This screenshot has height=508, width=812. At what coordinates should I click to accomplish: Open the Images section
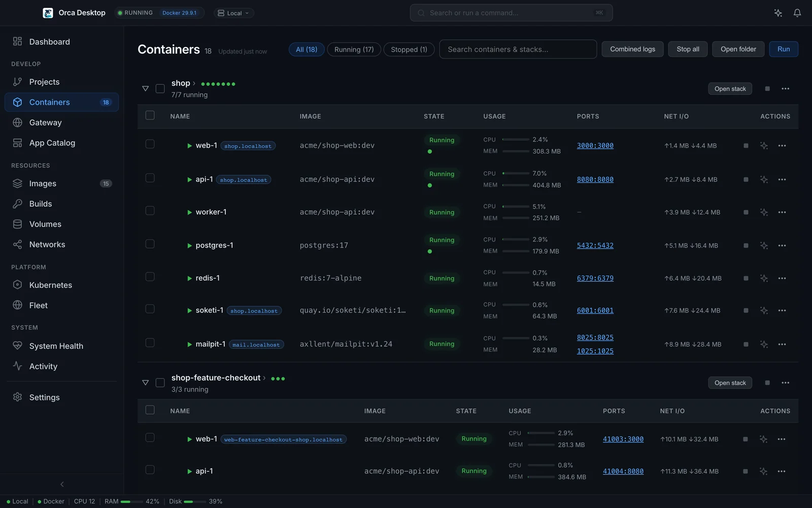[61, 183]
